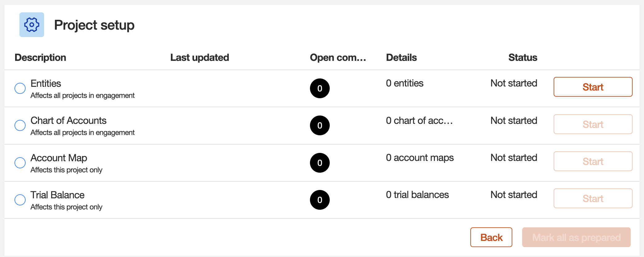Image resolution: width=644 pixels, height=257 pixels.
Task: Sort by the Last updated column
Action: [x=200, y=57]
